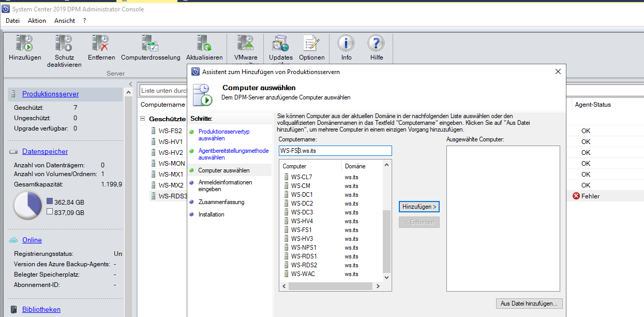The image size is (644, 317).
Task: Open Bibliotheken in the sidebar
Action: [41, 310]
